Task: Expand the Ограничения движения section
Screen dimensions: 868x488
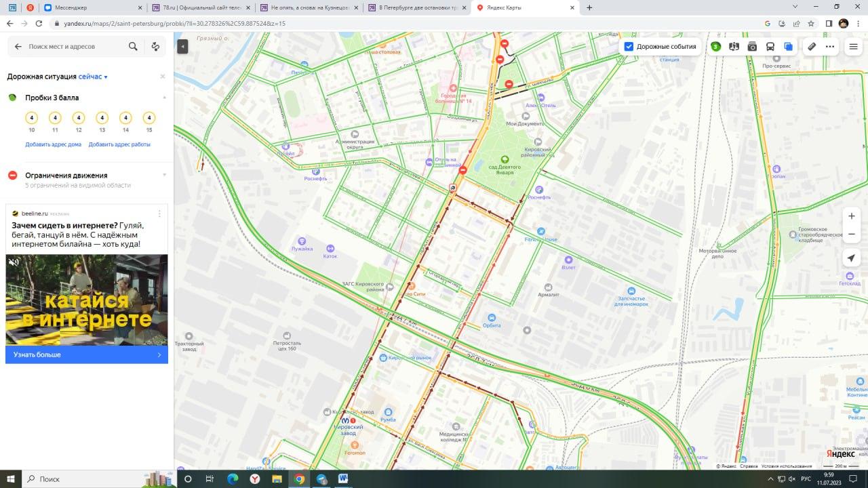Action: coord(164,175)
